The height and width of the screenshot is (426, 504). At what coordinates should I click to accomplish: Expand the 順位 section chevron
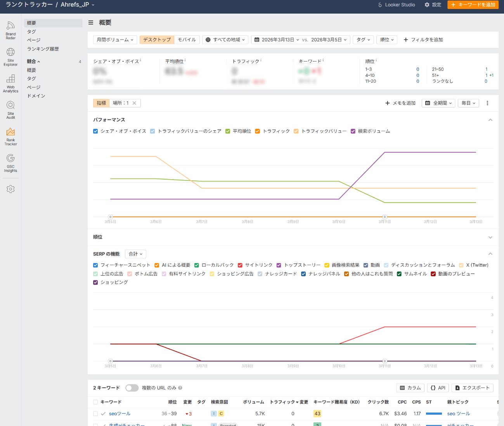(490, 237)
